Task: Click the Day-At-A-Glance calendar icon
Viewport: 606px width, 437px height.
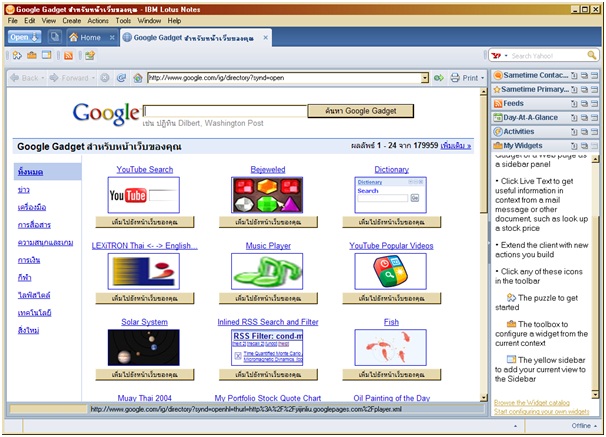Action: click(498, 117)
